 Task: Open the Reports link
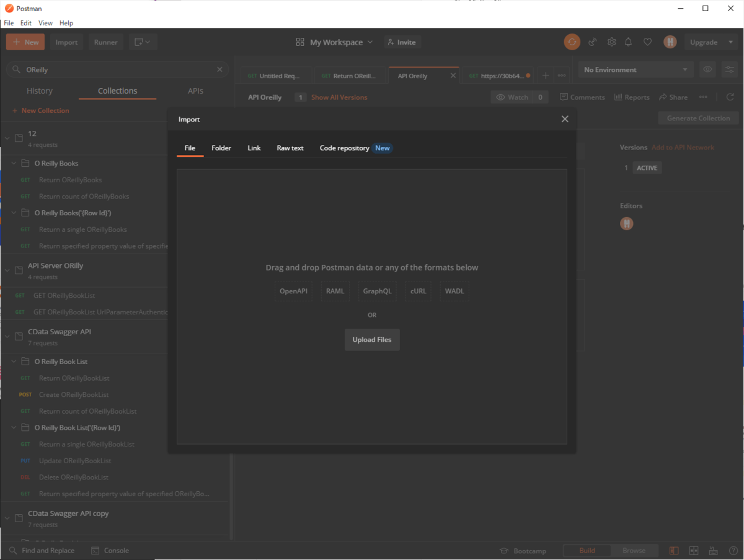pyautogui.click(x=632, y=97)
